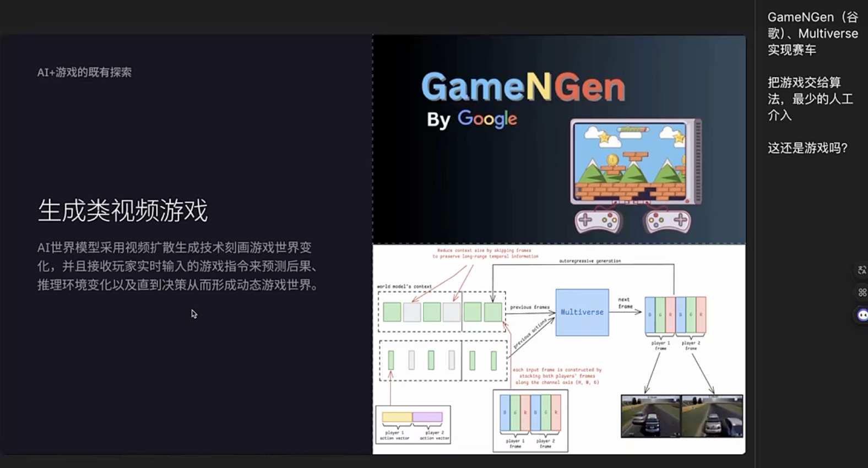This screenshot has width=868, height=468.
Task: Click the left racing game screenshot
Action: (x=651, y=416)
